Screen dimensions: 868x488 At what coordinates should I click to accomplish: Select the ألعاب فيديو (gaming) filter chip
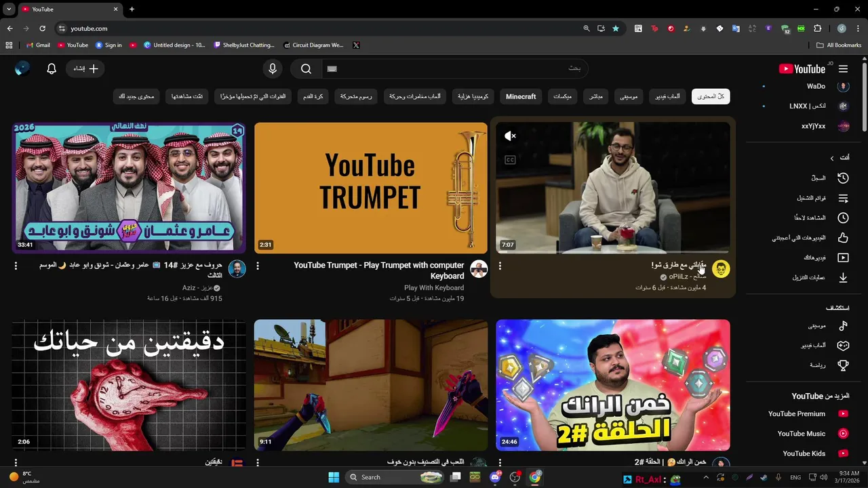[x=667, y=96]
